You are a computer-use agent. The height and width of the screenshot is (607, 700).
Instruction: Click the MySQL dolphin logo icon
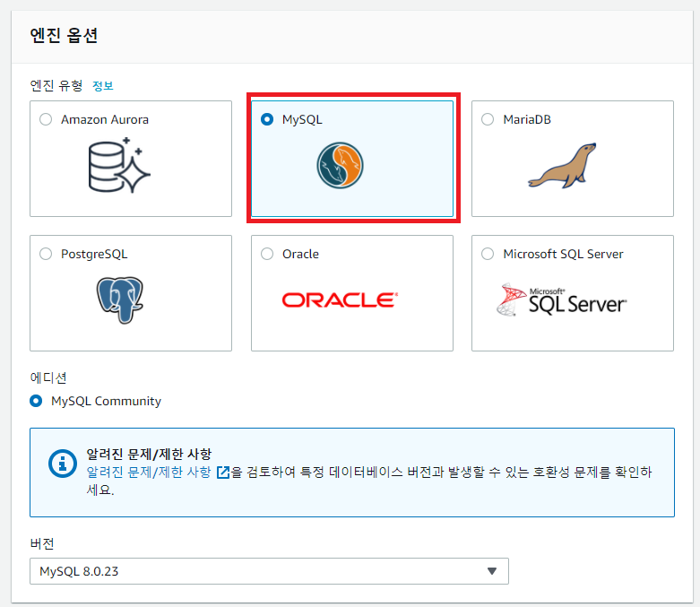click(x=340, y=166)
